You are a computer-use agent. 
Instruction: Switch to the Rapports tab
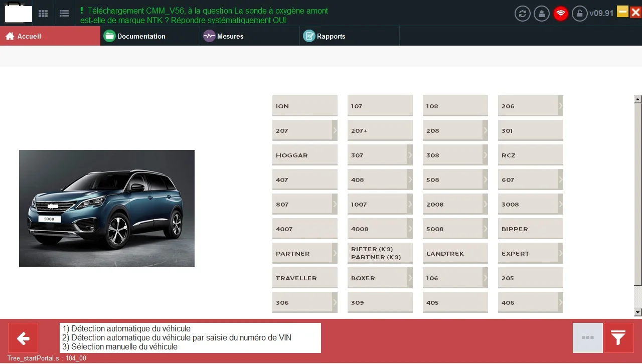350,36
